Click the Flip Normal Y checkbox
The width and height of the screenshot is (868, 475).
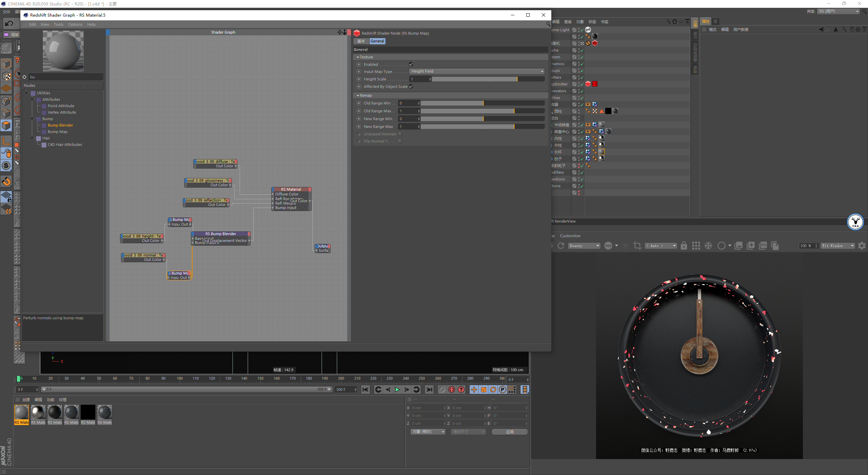pos(400,141)
